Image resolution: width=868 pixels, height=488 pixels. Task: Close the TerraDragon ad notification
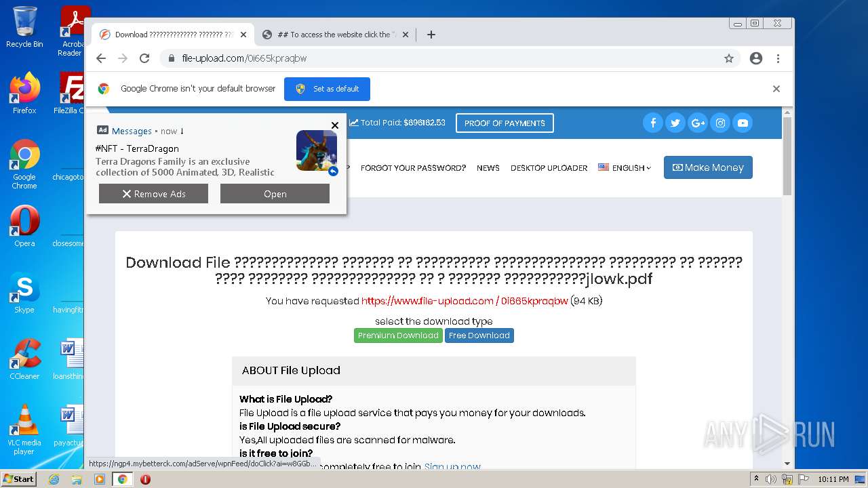point(335,125)
